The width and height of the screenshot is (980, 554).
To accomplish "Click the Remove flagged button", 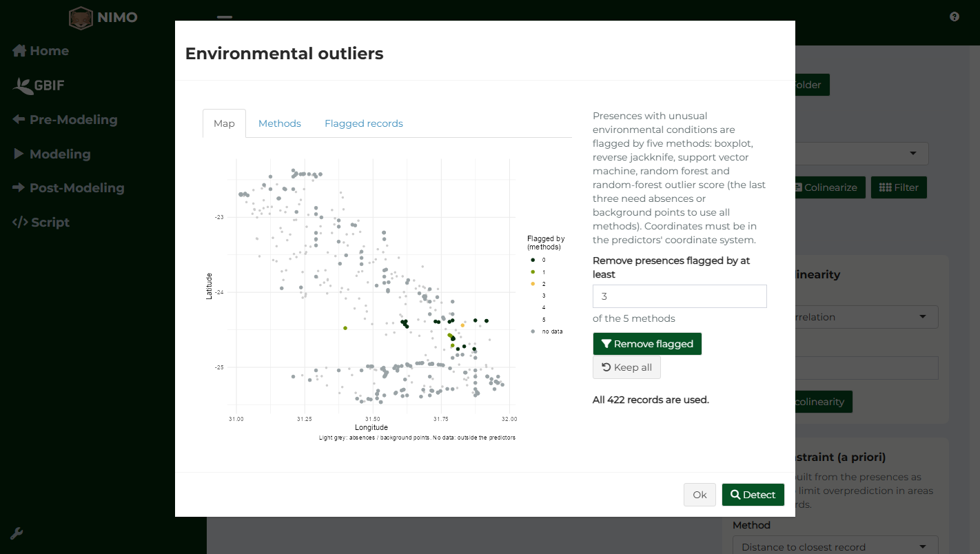I will pos(647,344).
